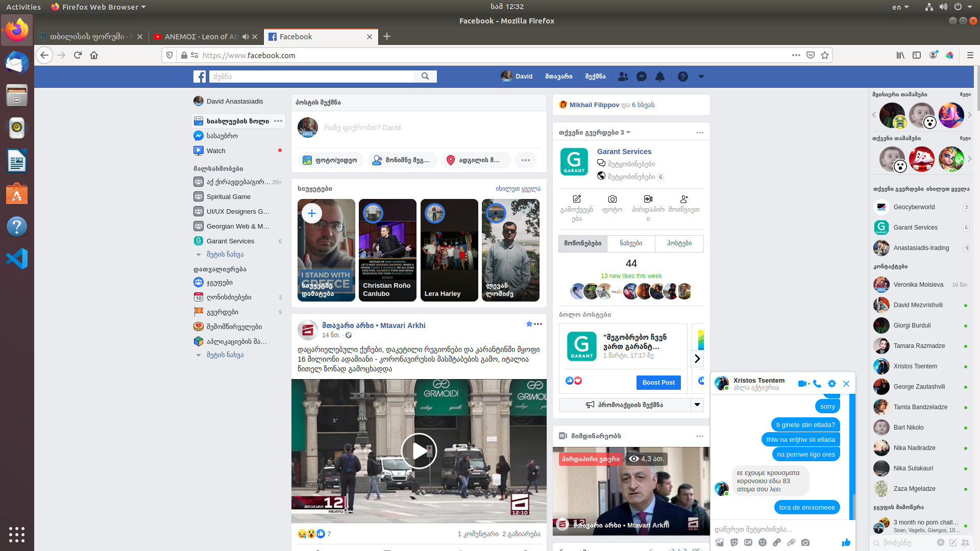This screenshot has height=551, width=980.
Task: Open chat settings gear icon
Action: coord(832,384)
